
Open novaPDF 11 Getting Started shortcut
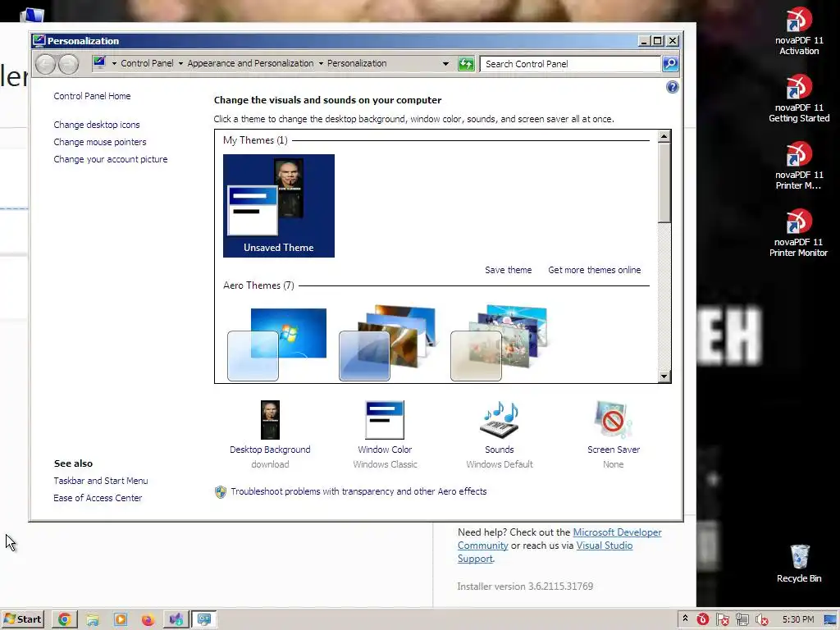click(x=799, y=99)
